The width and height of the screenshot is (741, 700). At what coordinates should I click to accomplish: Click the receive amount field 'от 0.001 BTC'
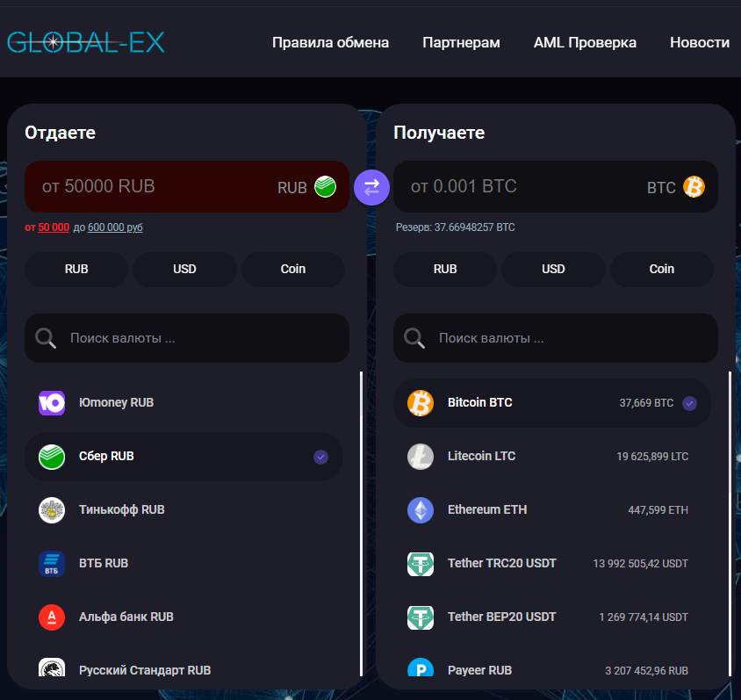(x=555, y=187)
